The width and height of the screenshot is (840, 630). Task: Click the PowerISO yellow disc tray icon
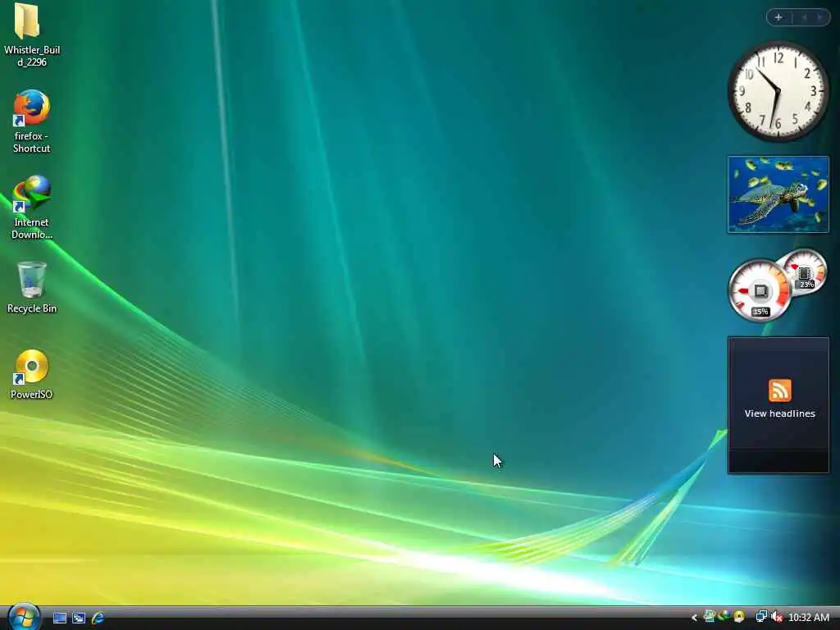click(740, 617)
